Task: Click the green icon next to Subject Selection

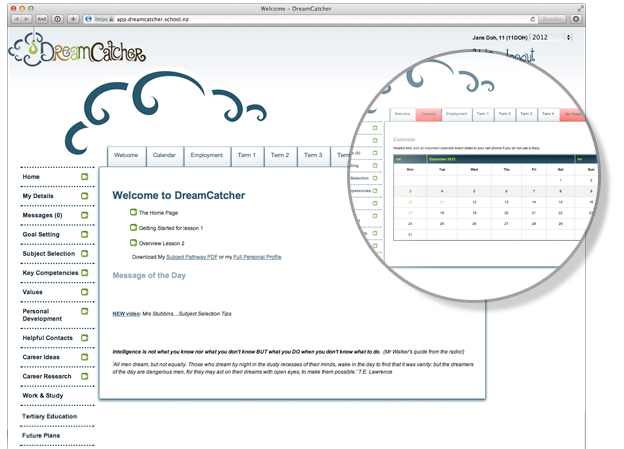Action: pos(84,253)
